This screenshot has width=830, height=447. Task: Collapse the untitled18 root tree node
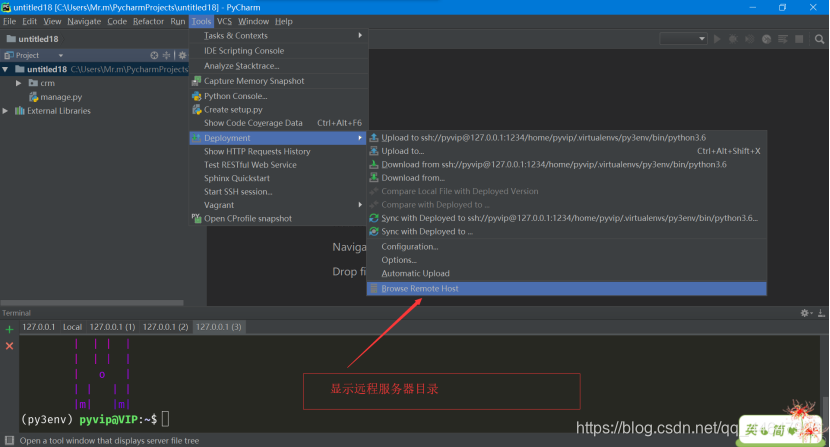point(5,69)
